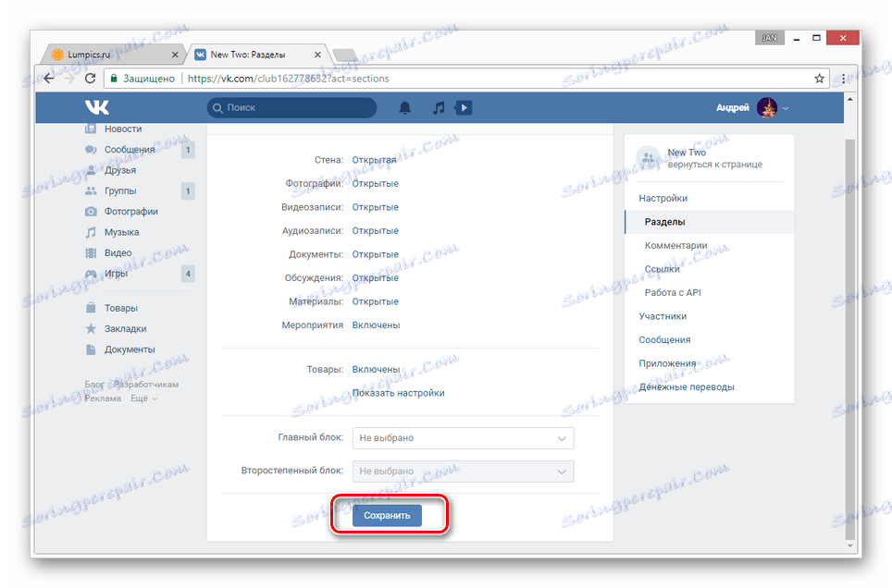Image resolution: width=892 pixels, height=588 pixels.
Task: Click the Товары bag icon
Action: click(x=91, y=308)
